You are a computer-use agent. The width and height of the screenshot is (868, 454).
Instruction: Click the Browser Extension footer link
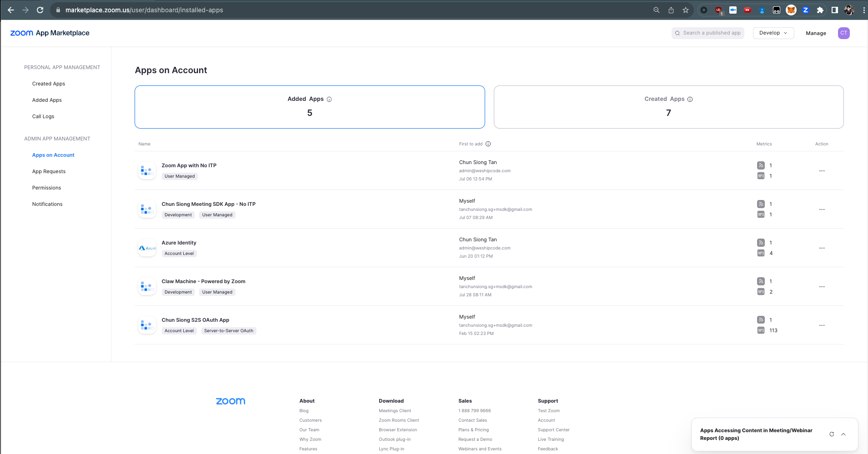click(398, 430)
